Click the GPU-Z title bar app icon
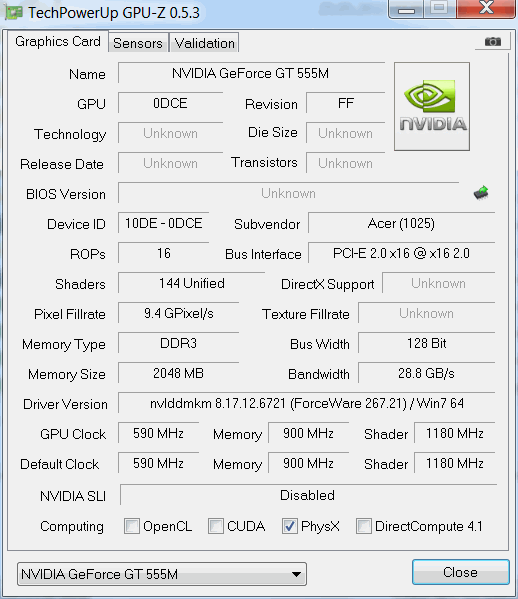Image resolution: width=518 pixels, height=599 pixels. pos(13,13)
